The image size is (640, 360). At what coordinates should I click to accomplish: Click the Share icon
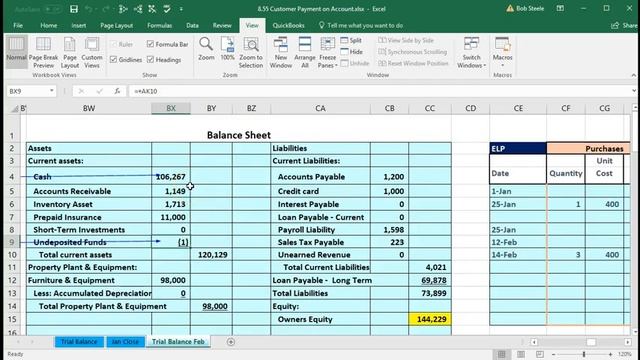624,25
